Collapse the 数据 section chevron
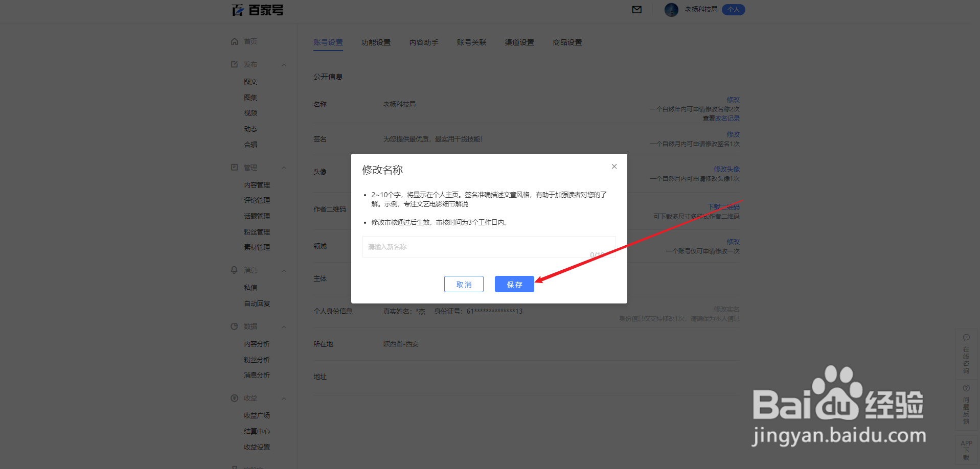Viewport: 980px width, 469px height. tap(284, 327)
